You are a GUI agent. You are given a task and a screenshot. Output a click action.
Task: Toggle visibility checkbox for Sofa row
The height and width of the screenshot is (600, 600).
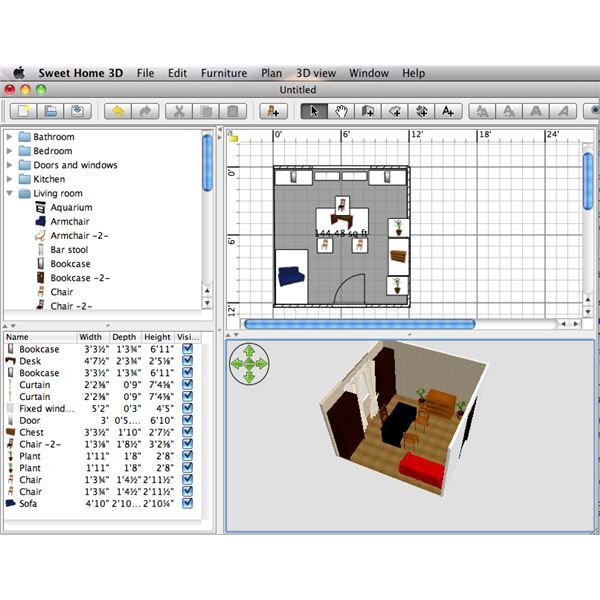tap(187, 503)
